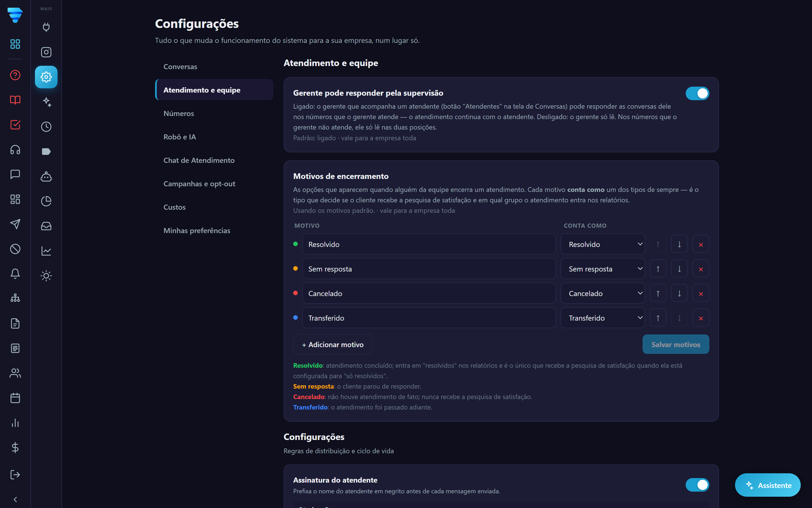Open the Conta como dropdown for Resolvido

[603, 244]
